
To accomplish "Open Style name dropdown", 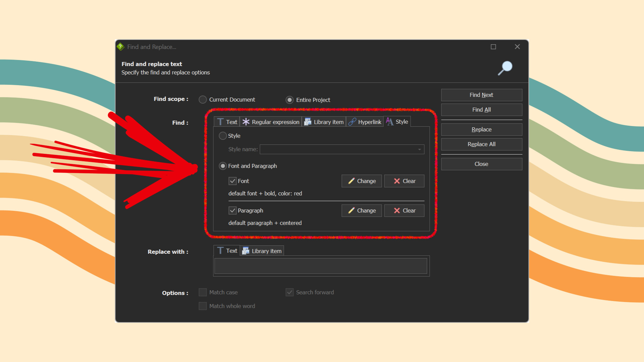I will click(x=419, y=149).
